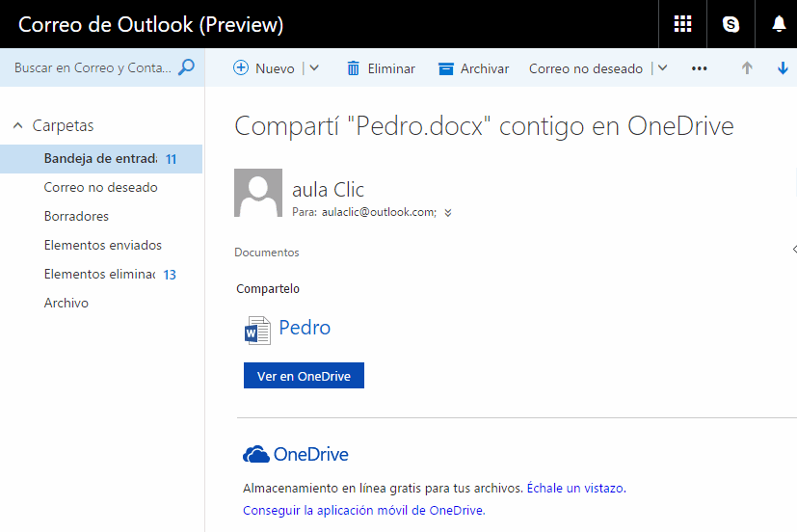
Task: Expand the recipient details chevron
Action: pos(448,212)
